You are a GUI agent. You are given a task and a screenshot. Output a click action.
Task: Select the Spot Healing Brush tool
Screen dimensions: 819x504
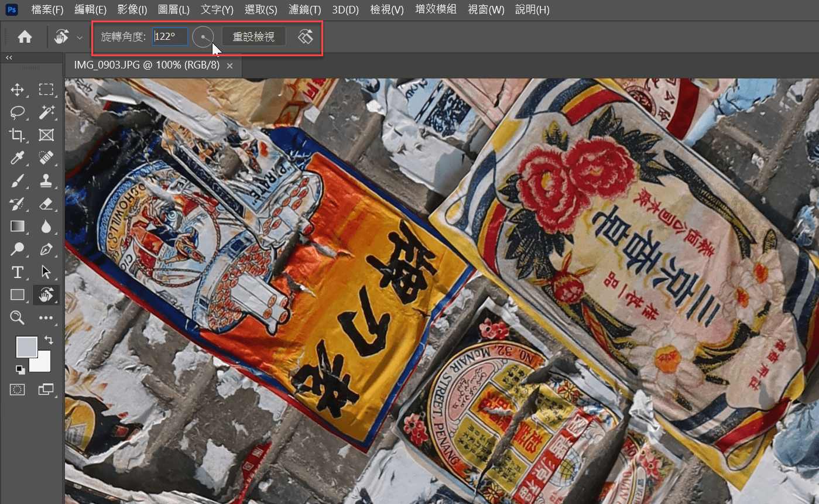coord(46,158)
